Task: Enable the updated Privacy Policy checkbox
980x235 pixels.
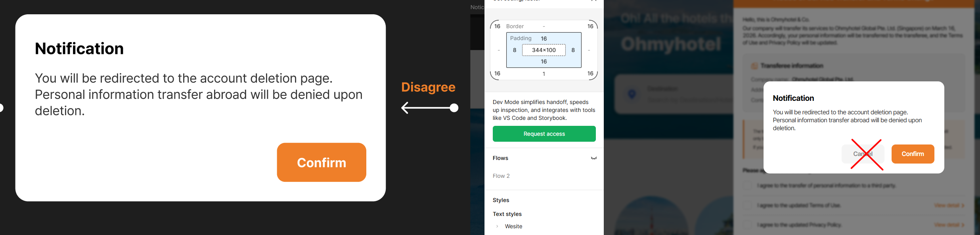Action: tap(748, 225)
